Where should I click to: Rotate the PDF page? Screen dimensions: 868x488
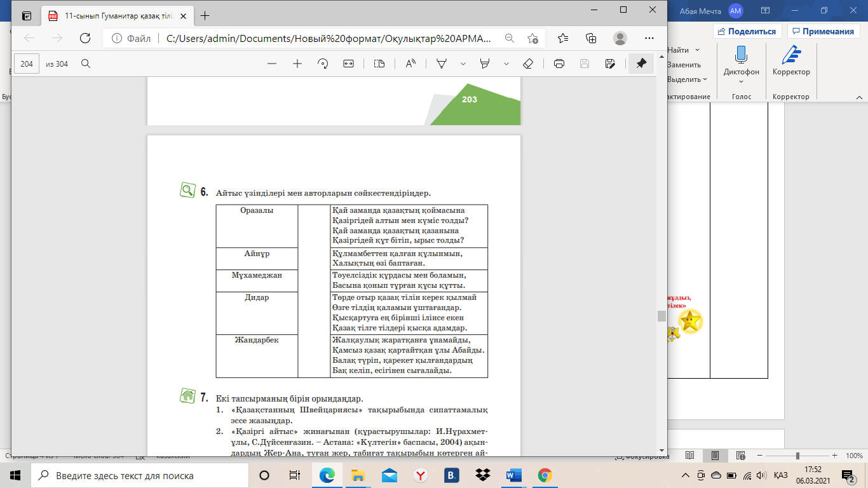pyautogui.click(x=322, y=64)
